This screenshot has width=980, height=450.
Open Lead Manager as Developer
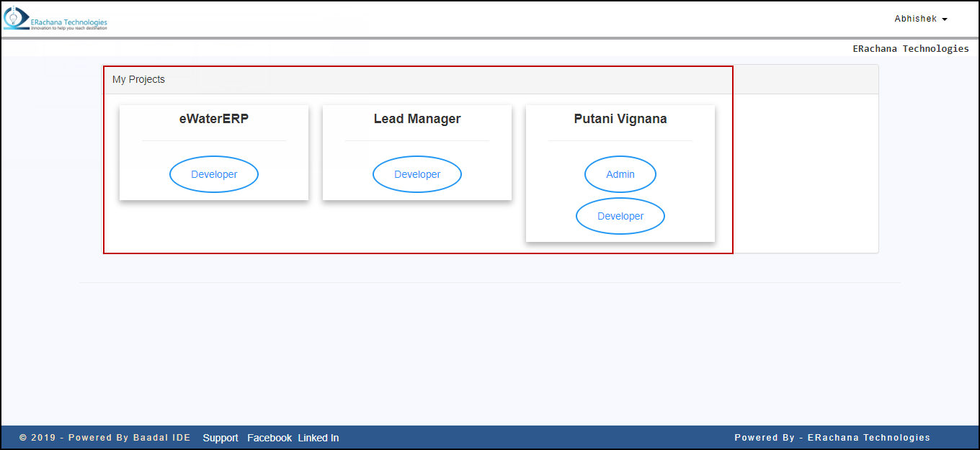pyautogui.click(x=417, y=174)
